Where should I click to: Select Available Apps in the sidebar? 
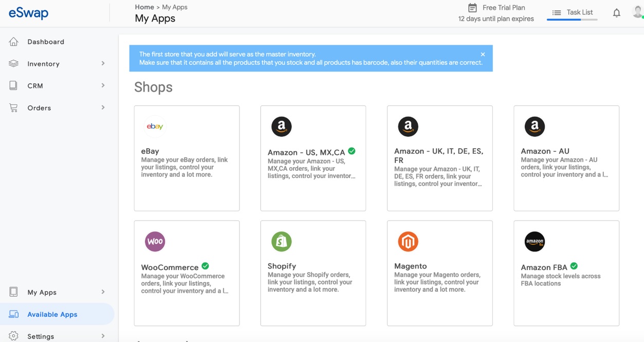pyautogui.click(x=52, y=314)
